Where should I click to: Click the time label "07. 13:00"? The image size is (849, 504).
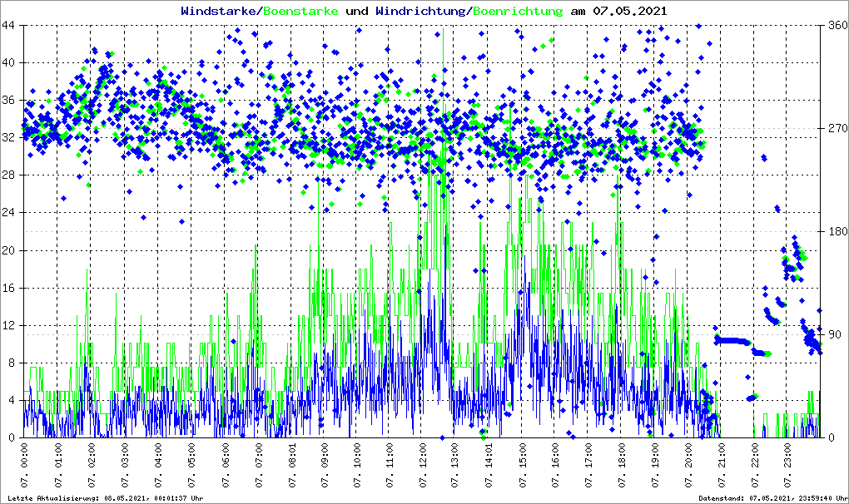454,466
